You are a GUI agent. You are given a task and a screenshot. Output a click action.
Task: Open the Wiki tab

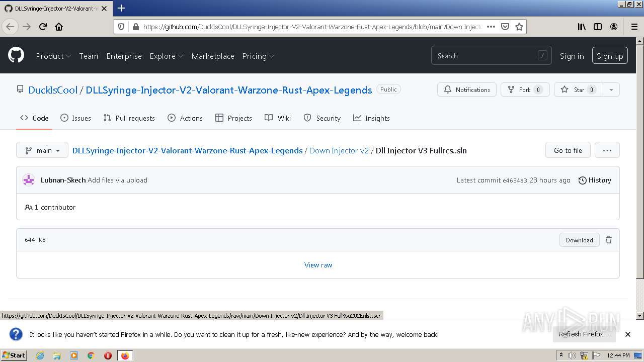(278, 118)
